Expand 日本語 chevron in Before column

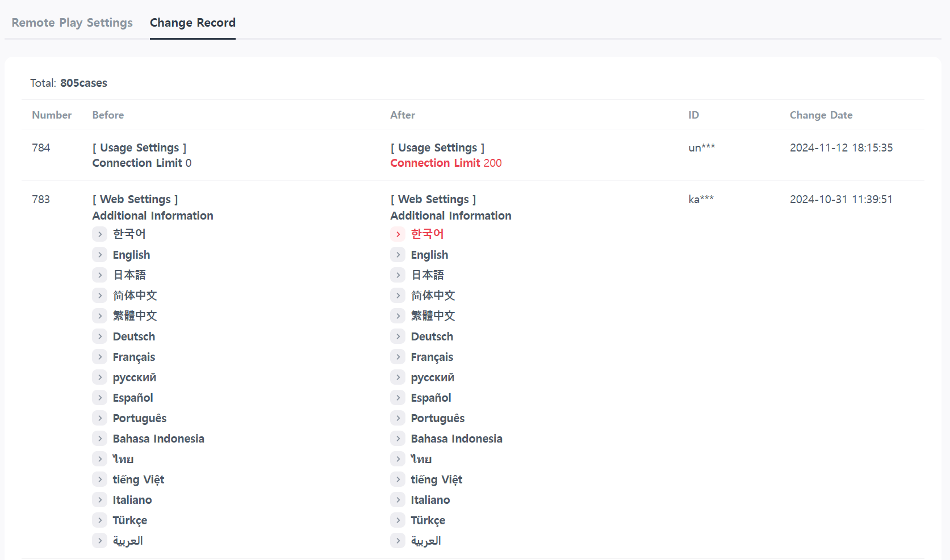coord(100,275)
